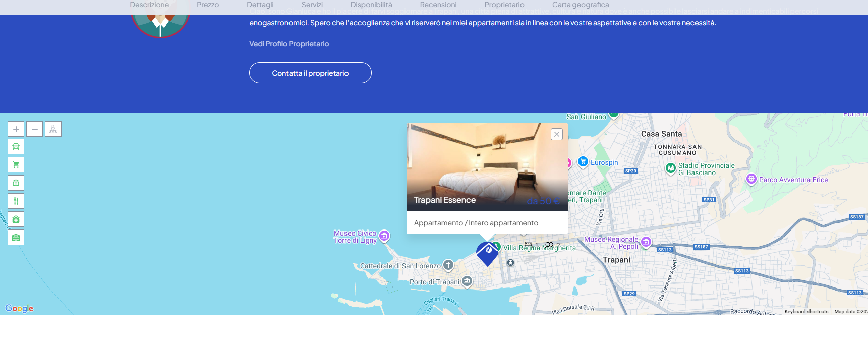Zoom out with the minus map button

(34, 129)
